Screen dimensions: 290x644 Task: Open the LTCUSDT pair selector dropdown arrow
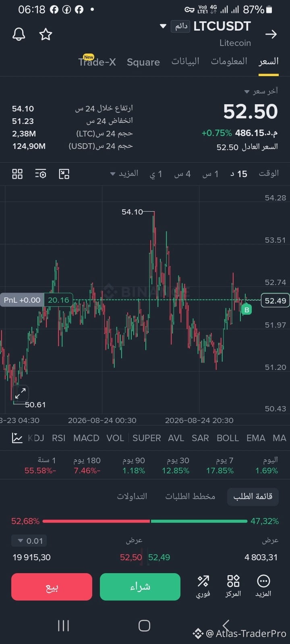point(163,27)
